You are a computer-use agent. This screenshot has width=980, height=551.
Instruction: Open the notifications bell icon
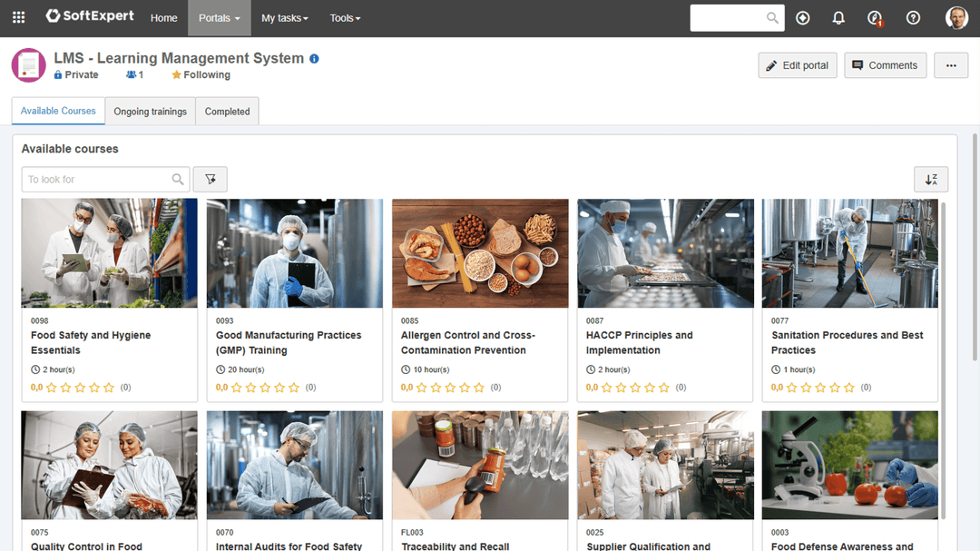(838, 18)
